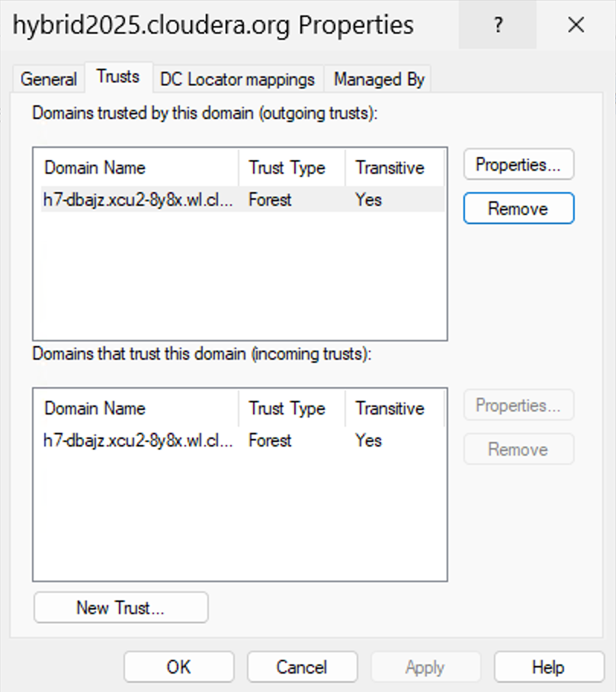This screenshot has width=616, height=692.
Task: Click Yes cell in incoming trusts row
Action: point(368,441)
